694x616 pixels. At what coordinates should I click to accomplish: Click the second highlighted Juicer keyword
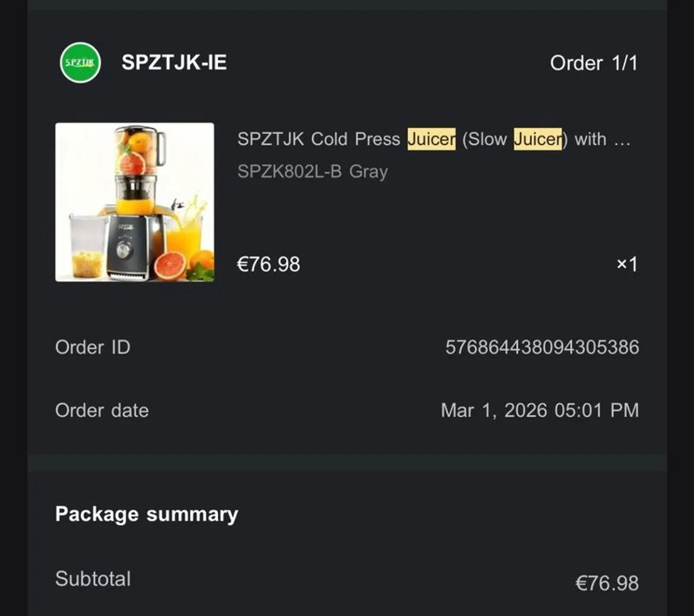tap(537, 139)
